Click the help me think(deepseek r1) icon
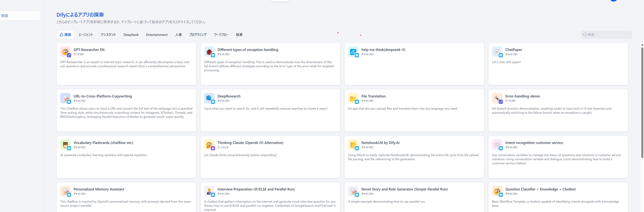 353,52
